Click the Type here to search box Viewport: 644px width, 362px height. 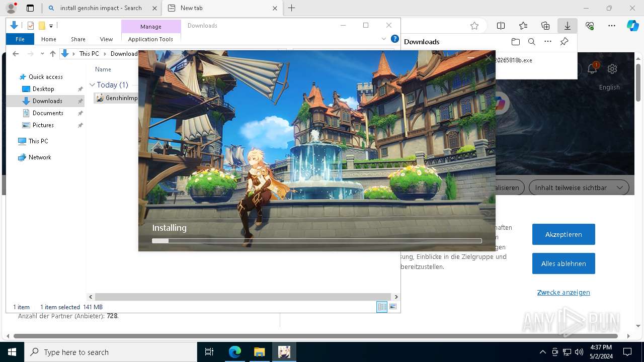pyautogui.click(x=111, y=352)
